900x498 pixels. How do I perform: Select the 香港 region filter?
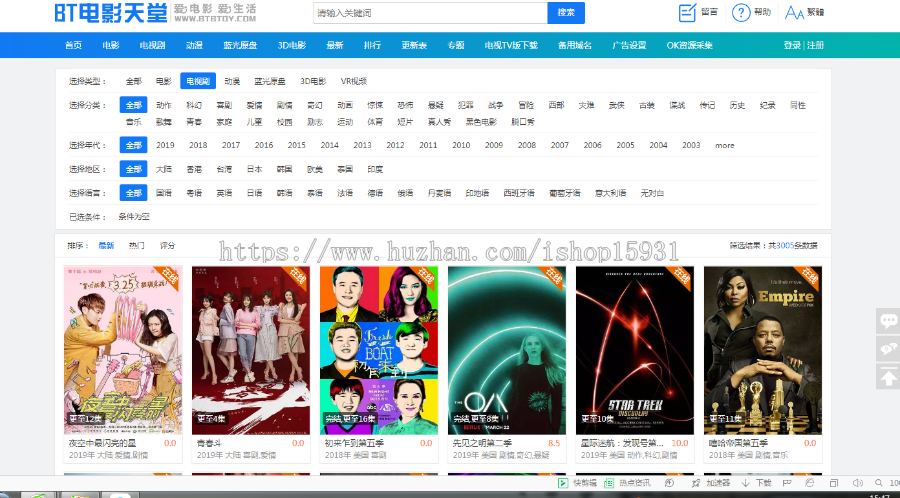tap(194, 169)
